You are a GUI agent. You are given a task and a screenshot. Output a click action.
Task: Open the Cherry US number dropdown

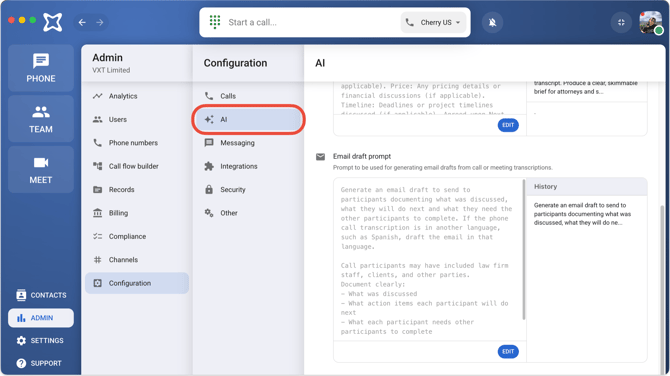434,22
